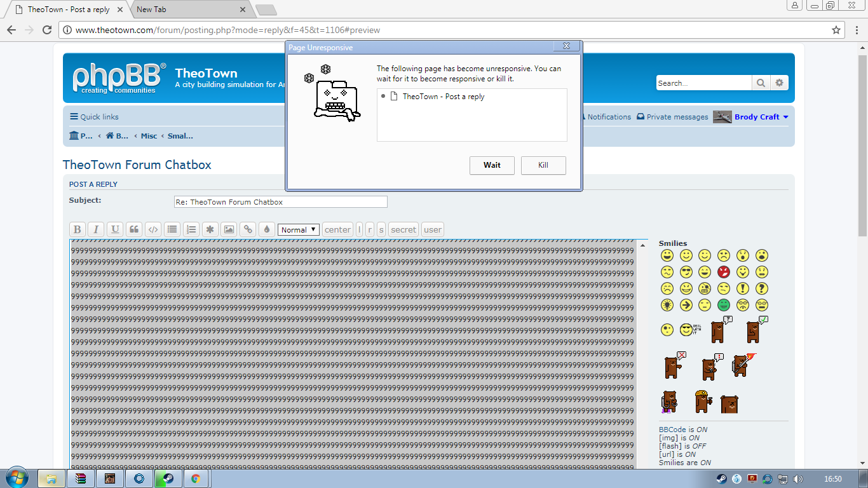Image resolution: width=868 pixels, height=488 pixels.
Task: Insert image tag using picture icon
Action: pyautogui.click(x=229, y=229)
